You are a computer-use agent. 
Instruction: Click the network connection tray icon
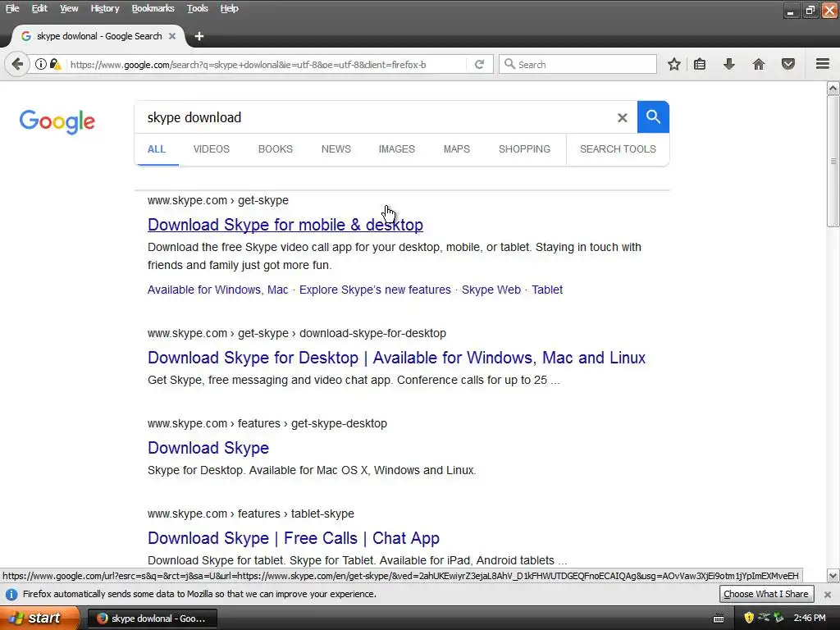764,617
